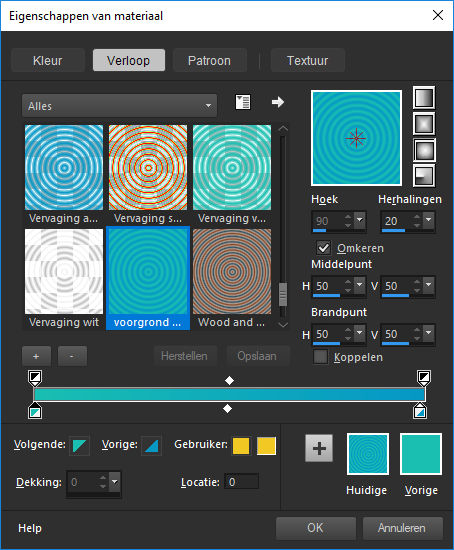
Task: Click the lower midpoint diamond marker
Action: (227, 408)
